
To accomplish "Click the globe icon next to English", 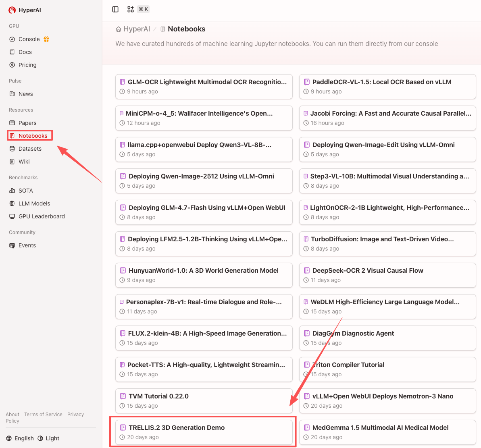I will pos(9,438).
